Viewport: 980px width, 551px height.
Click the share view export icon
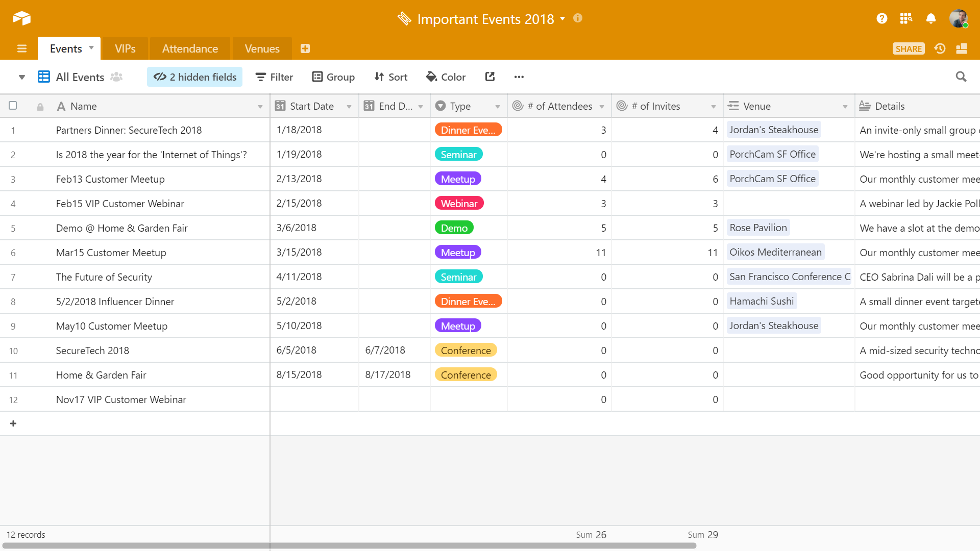tap(490, 77)
